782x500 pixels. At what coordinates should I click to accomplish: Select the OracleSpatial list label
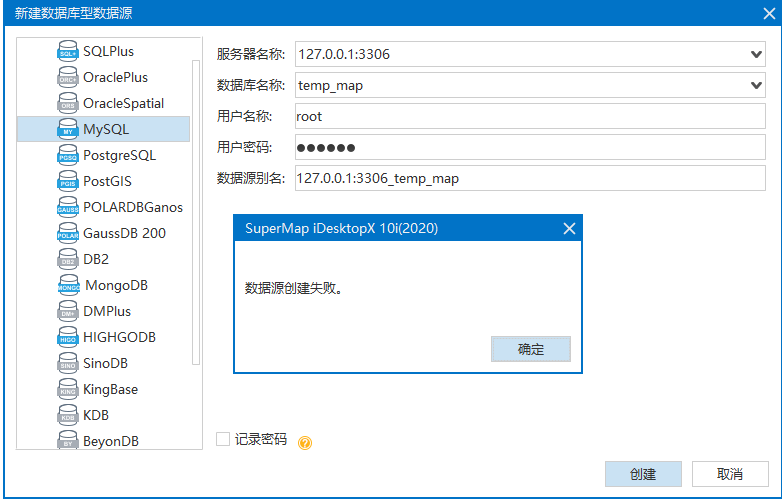[123, 103]
